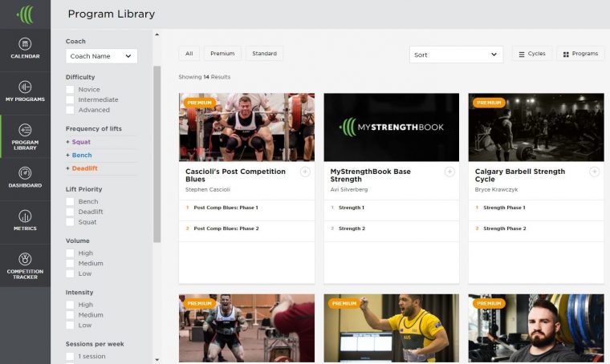The height and width of the screenshot is (364, 610).
Task: Enable Low intensity filter
Action: point(70,326)
